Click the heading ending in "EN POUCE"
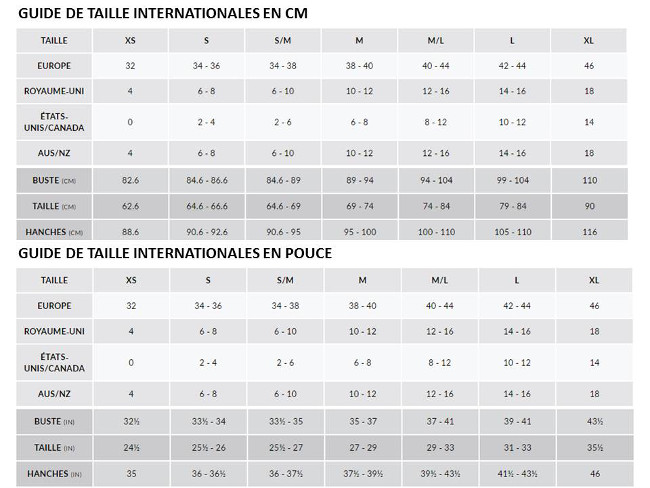 point(175,253)
